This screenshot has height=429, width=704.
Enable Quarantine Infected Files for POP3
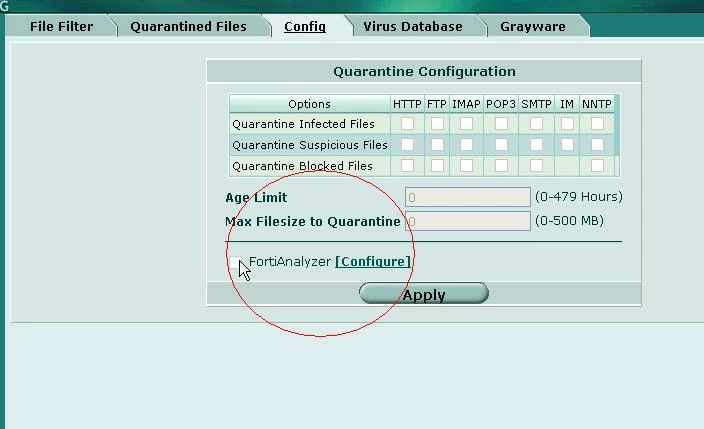click(x=502, y=124)
